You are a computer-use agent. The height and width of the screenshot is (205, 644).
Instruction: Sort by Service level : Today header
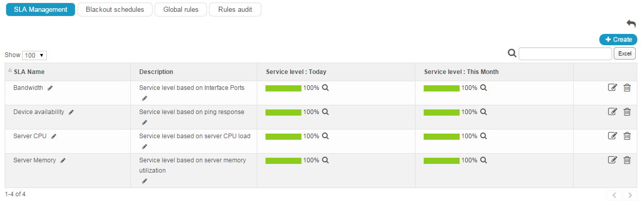tap(296, 72)
